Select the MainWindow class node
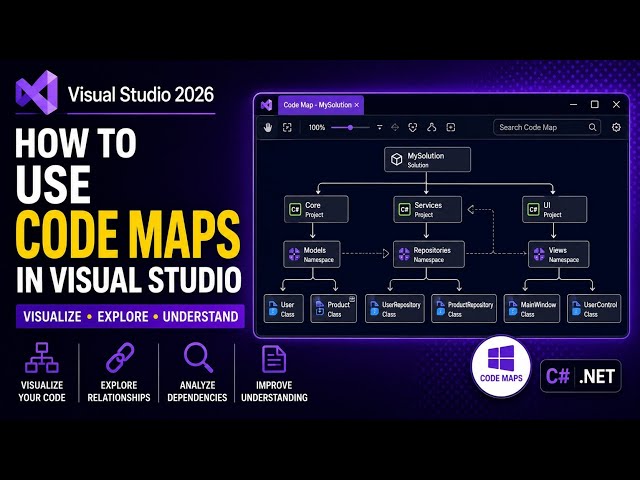 click(532, 309)
